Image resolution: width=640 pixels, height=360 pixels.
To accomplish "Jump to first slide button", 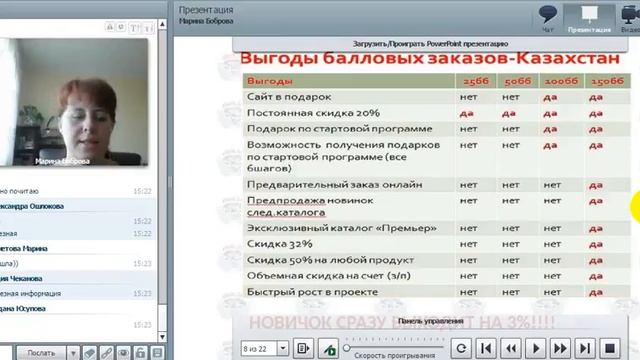I will click(x=486, y=349).
